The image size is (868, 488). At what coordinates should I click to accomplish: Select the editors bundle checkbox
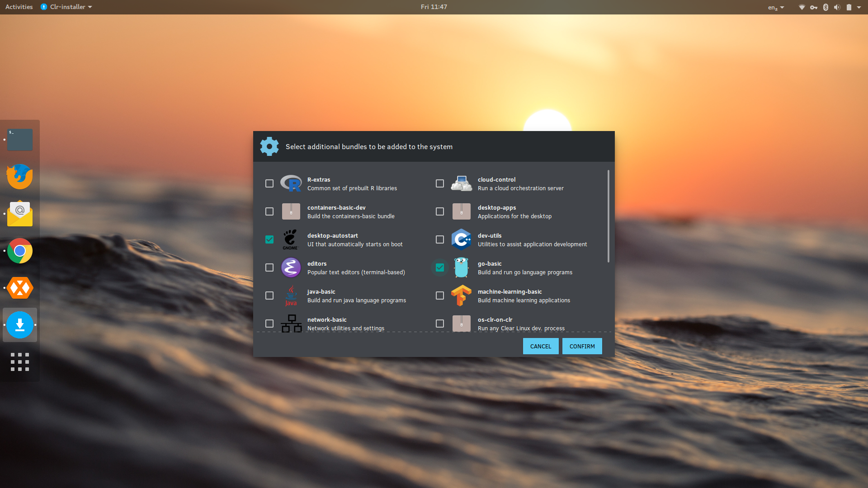269,267
